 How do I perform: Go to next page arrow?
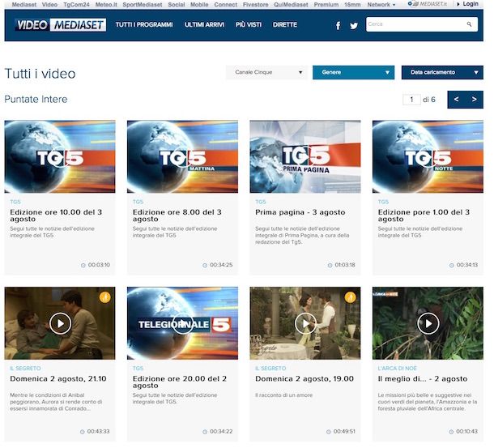474,100
